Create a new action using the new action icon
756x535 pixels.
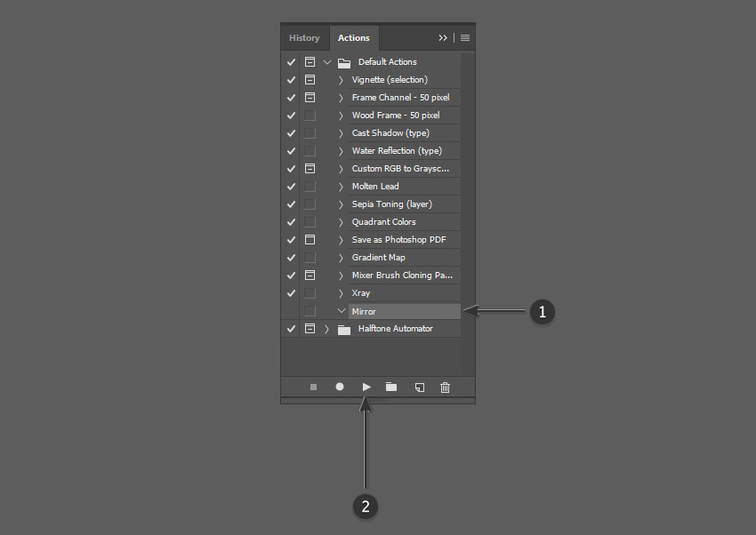[418, 387]
